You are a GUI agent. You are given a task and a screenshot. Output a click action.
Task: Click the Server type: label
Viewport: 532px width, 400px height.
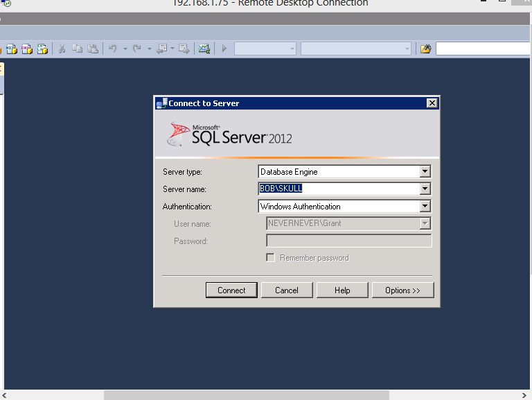click(183, 172)
